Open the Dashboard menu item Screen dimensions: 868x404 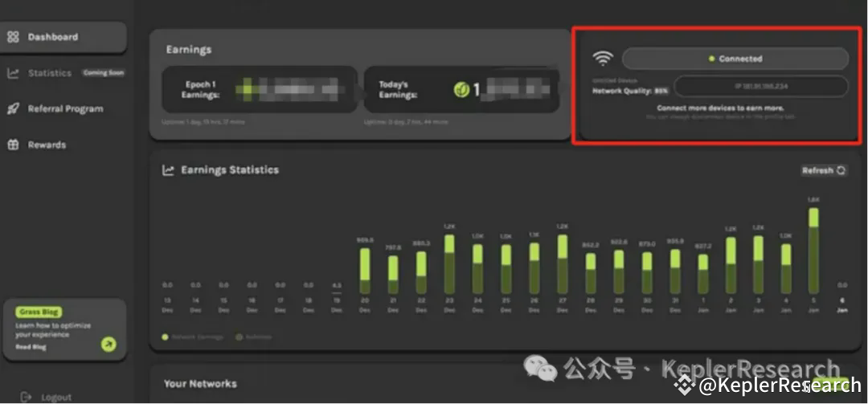(63, 37)
